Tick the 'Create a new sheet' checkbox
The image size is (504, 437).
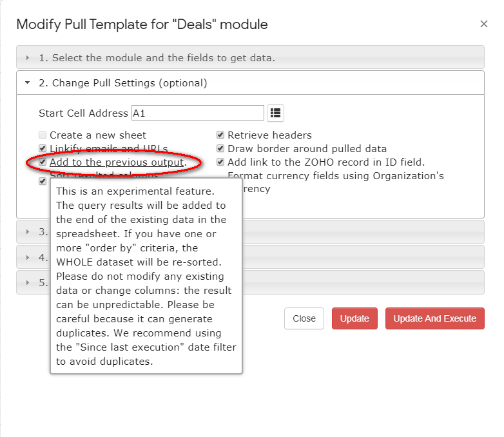(43, 135)
